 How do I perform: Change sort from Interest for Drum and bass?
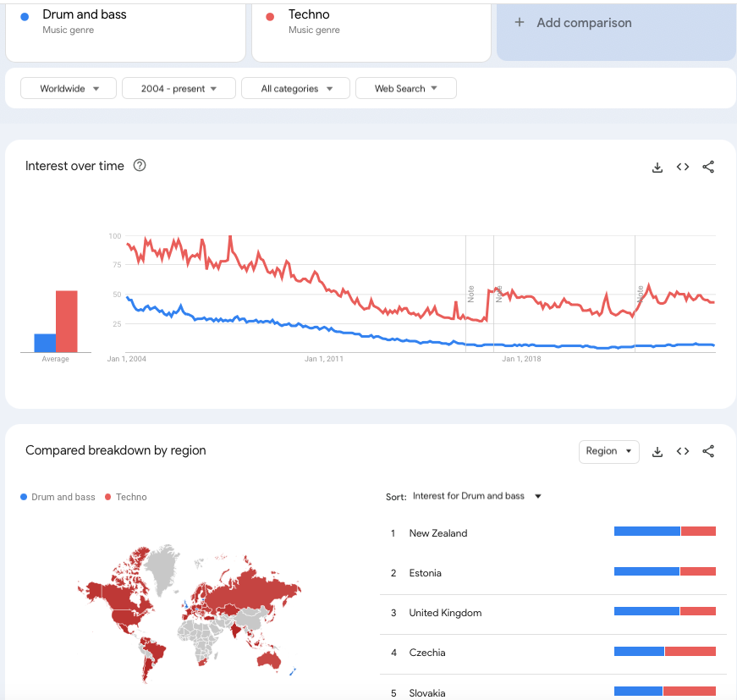click(476, 496)
